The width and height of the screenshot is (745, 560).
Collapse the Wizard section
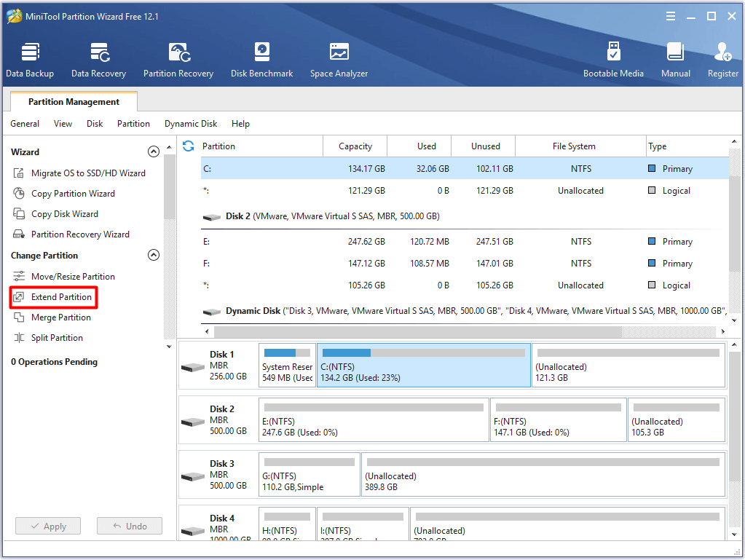154,151
